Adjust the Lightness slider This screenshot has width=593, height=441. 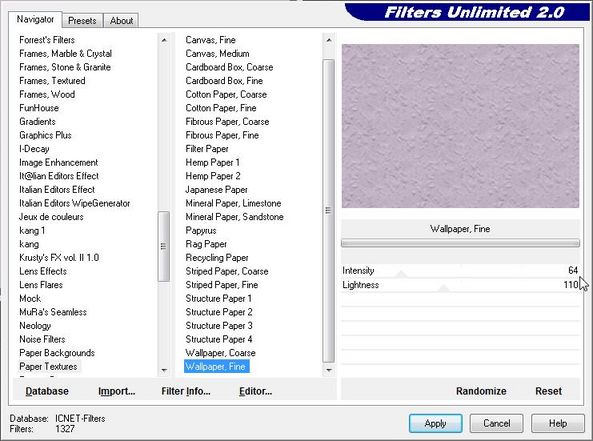[x=460, y=285]
